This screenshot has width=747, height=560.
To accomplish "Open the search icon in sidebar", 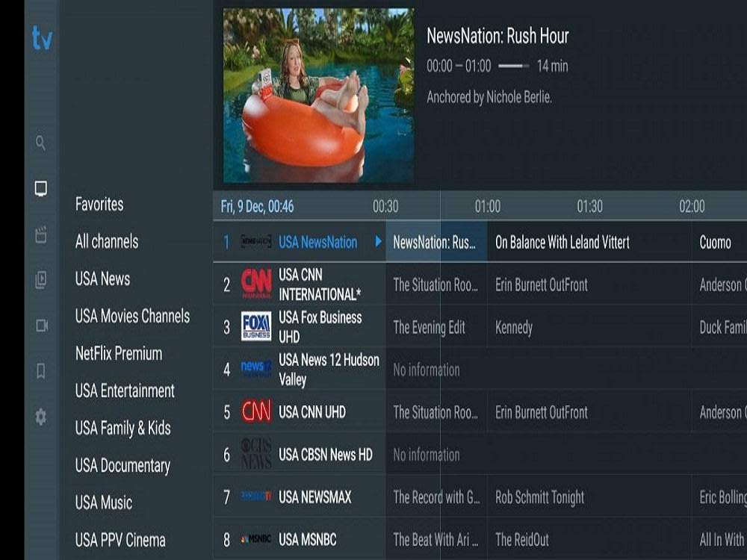I will (x=41, y=143).
